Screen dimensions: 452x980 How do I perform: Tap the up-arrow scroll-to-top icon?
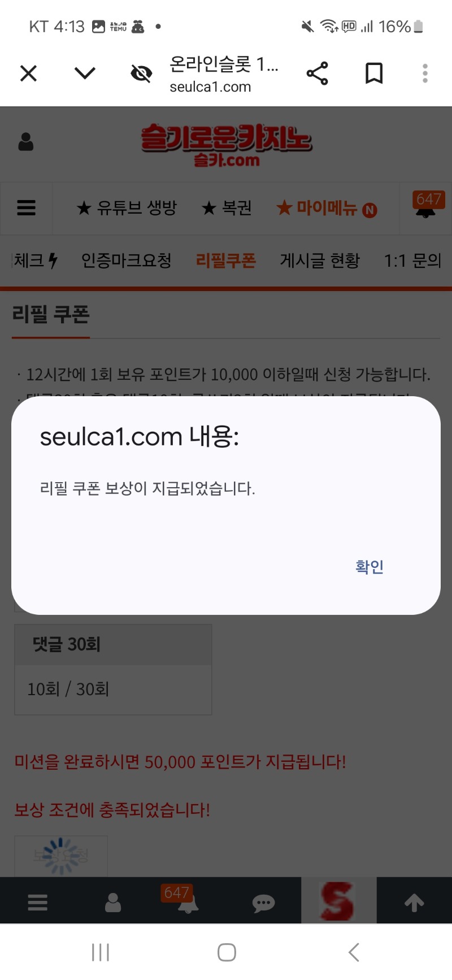coord(414,903)
